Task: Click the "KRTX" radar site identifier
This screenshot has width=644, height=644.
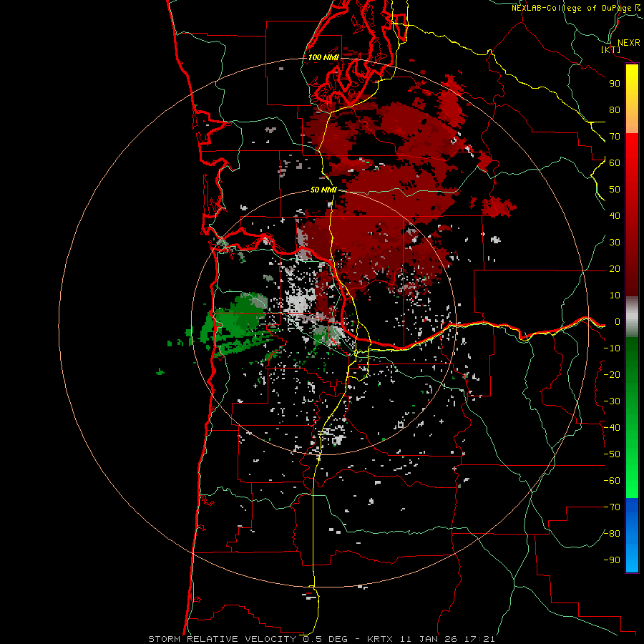Action: [380, 639]
